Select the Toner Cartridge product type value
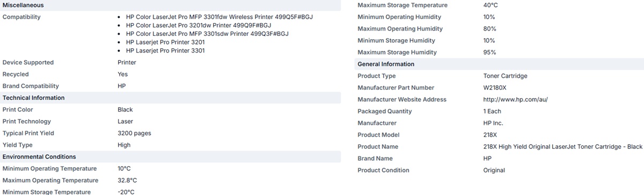 click(505, 76)
